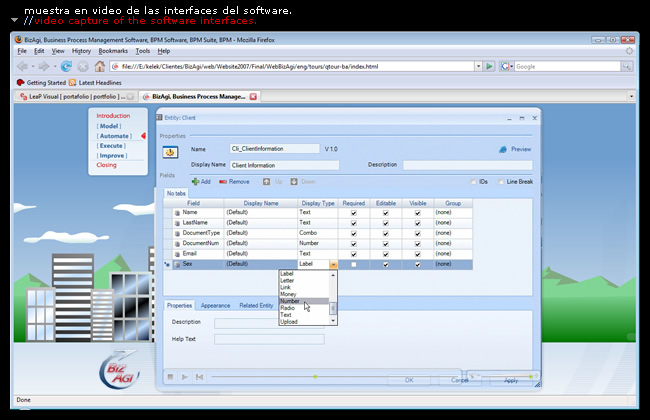Open the Bookmarks menu

112,50
